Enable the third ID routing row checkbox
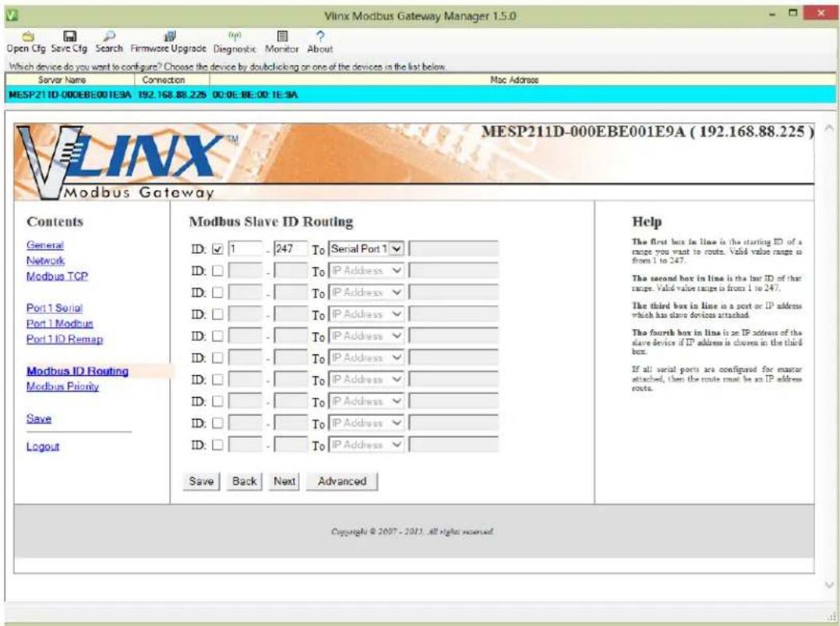 point(217,293)
